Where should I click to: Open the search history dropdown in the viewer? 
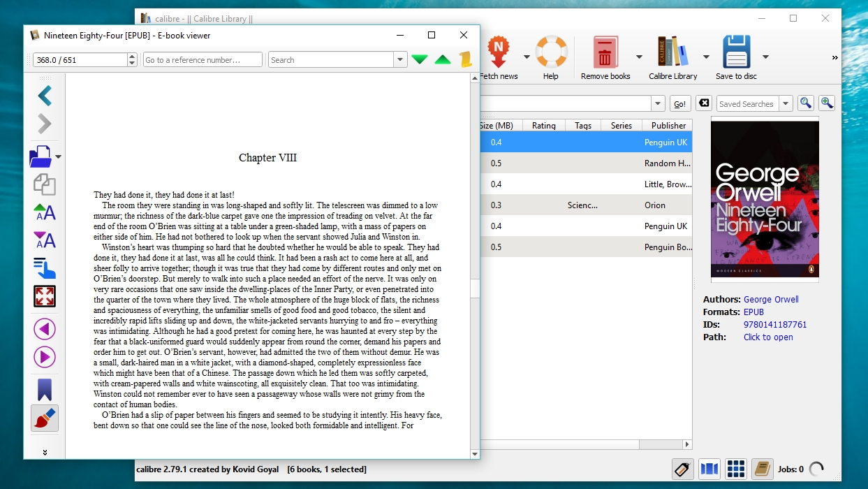[x=399, y=59]
